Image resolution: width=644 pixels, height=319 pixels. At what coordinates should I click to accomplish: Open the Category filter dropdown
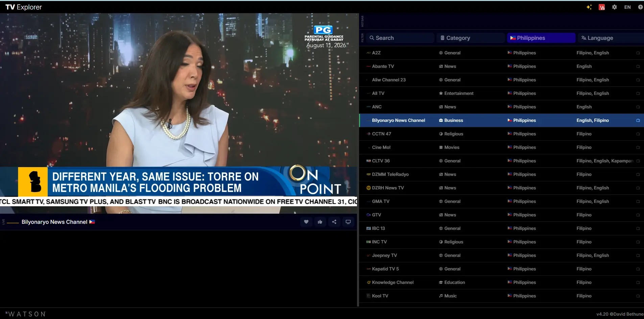[471, 38]
